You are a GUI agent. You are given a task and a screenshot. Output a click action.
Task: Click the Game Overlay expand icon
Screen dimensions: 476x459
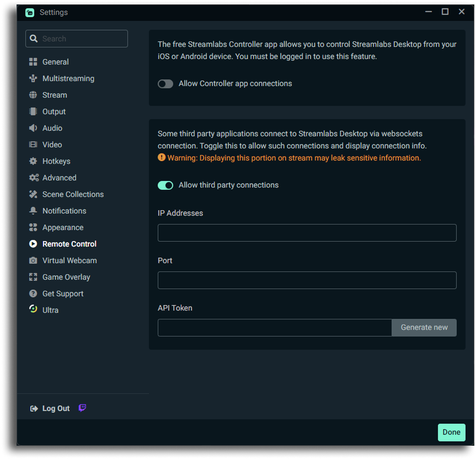tap(33, 277)
